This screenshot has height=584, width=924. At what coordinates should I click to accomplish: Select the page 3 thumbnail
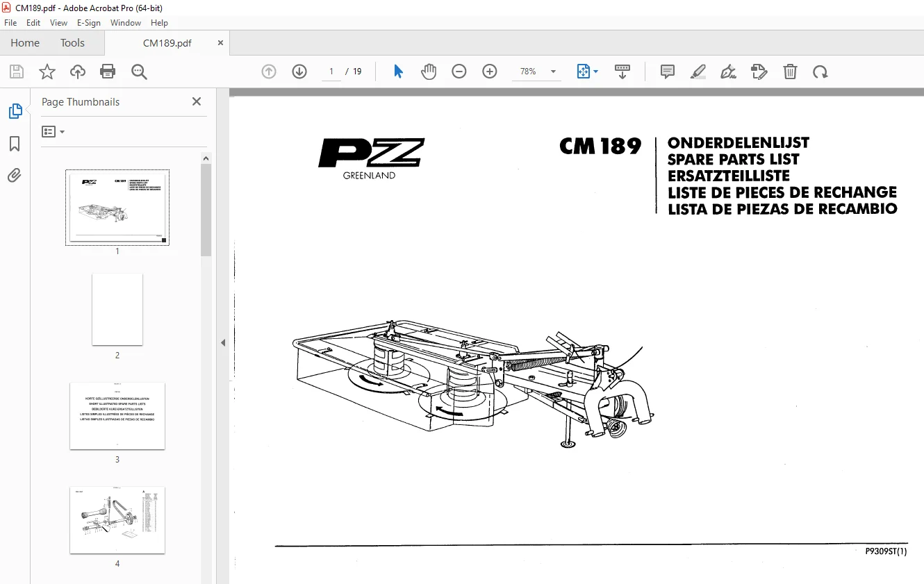pos(117,416)
